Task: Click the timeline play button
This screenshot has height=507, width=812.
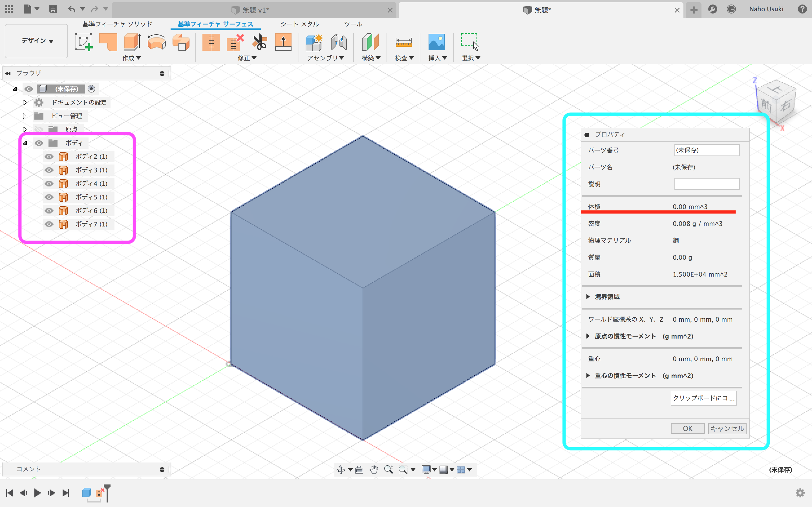Action: 37,493
